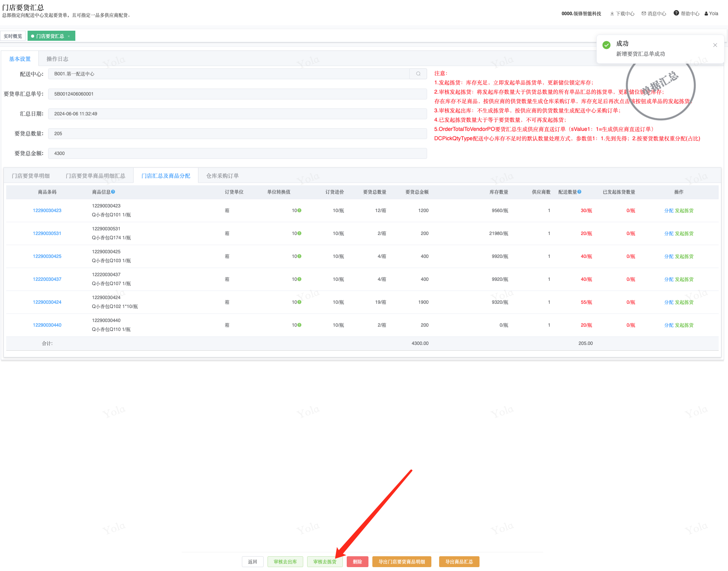Image resolution: width=728 pixels, height=571 pixels.
Task: Click the search icon in 配送中心 field
Action: coord(418,74)
